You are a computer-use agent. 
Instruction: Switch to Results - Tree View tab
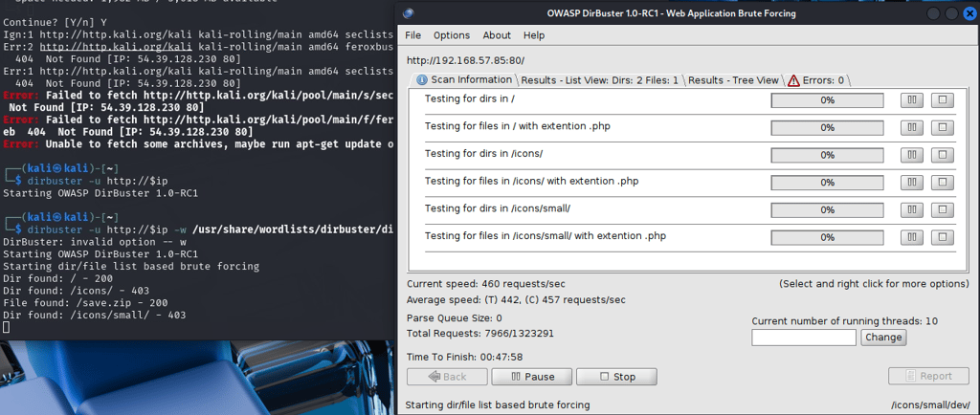click(x=734, y=80)
